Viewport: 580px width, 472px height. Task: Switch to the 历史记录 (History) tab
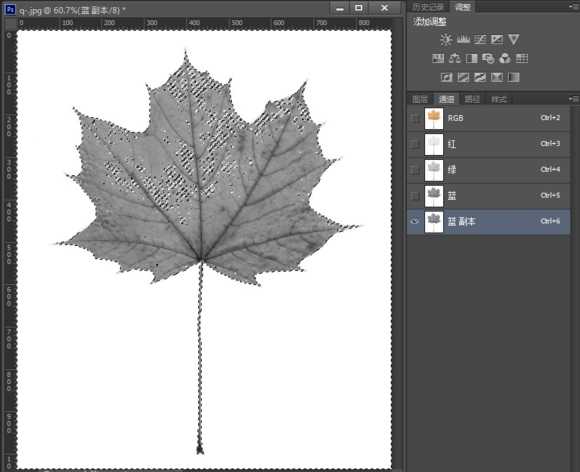[427, 7]
